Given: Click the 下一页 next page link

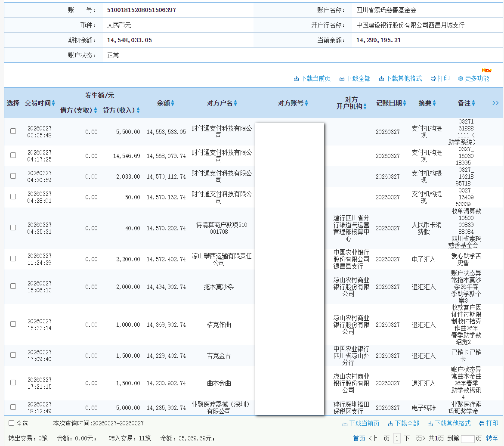Looking at the screenshot, I should pyautogui.click(x=414, y=438).
